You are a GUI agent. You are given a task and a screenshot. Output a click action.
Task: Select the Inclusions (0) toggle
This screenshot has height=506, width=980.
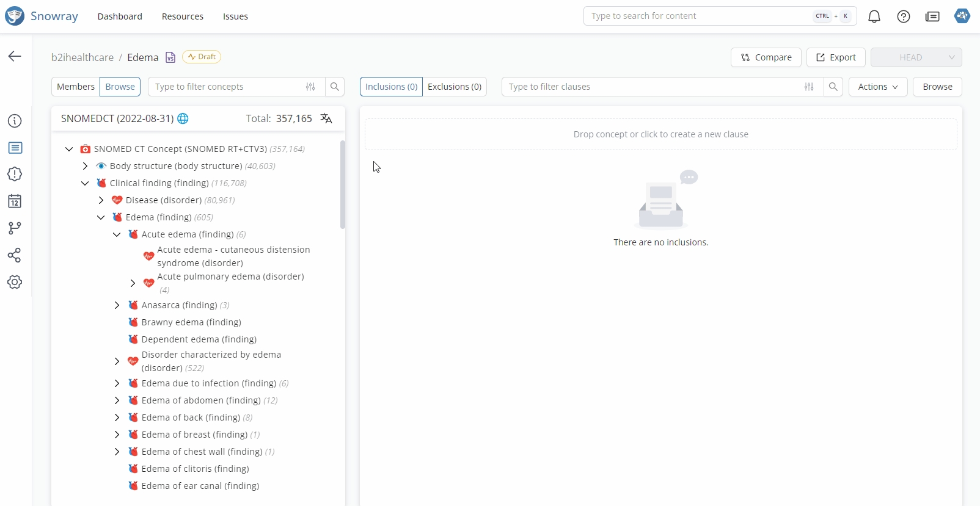pos(391,87)
